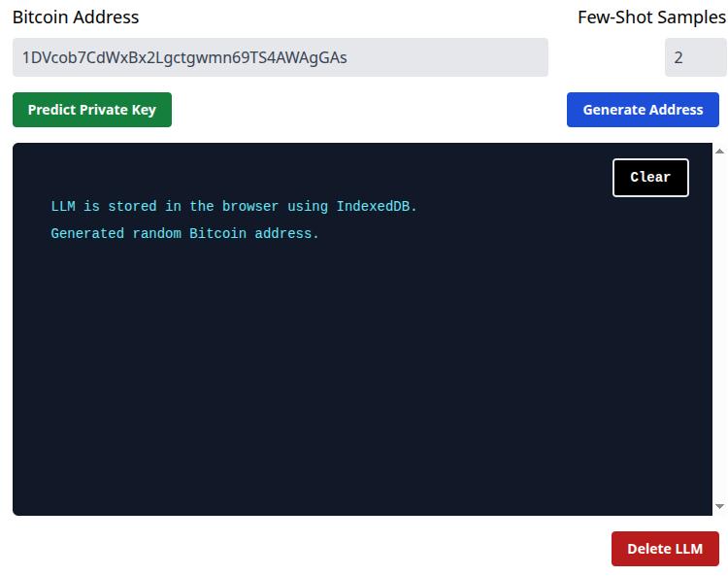Click the Predict Private Key button

(92, 110)
